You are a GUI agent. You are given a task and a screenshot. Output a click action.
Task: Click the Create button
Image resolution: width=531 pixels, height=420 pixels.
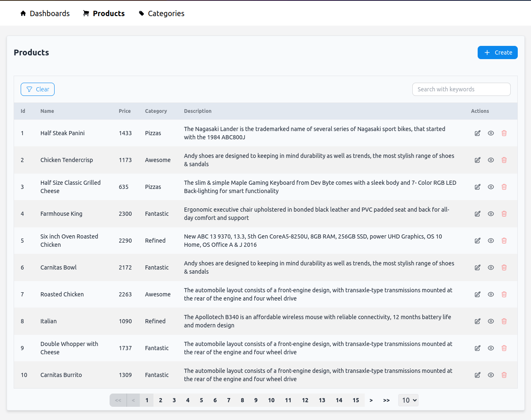[x=498, y=52]
